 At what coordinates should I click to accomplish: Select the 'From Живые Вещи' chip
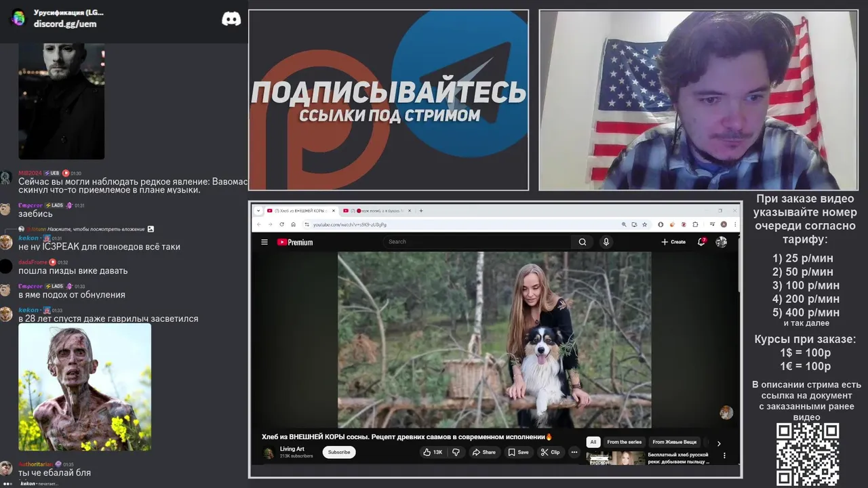point(674,442)
